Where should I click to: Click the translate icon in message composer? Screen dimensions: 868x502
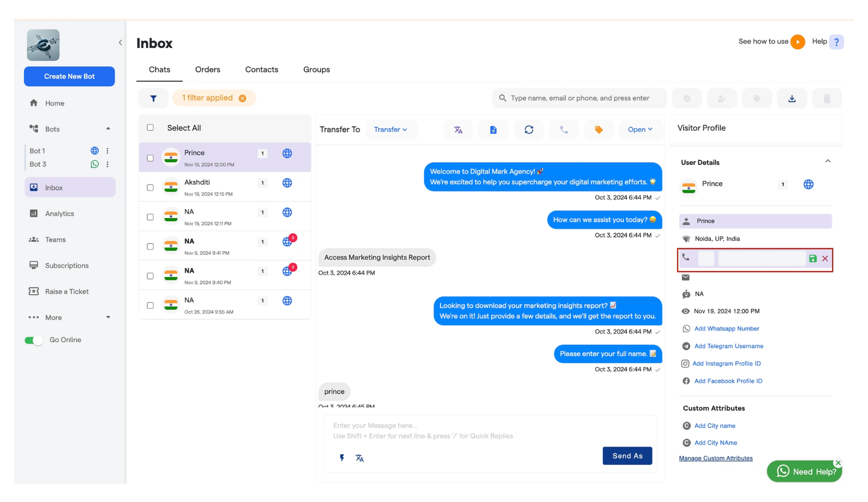click(x=360, y=458)
